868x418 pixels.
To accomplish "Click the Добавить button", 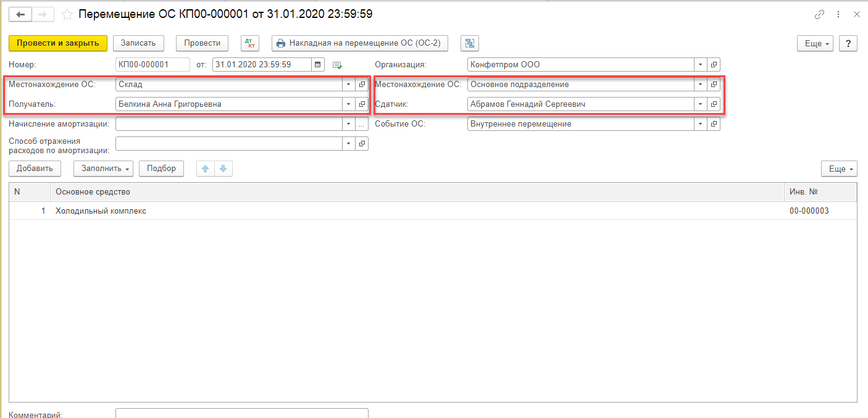I will tap(35, 169).
